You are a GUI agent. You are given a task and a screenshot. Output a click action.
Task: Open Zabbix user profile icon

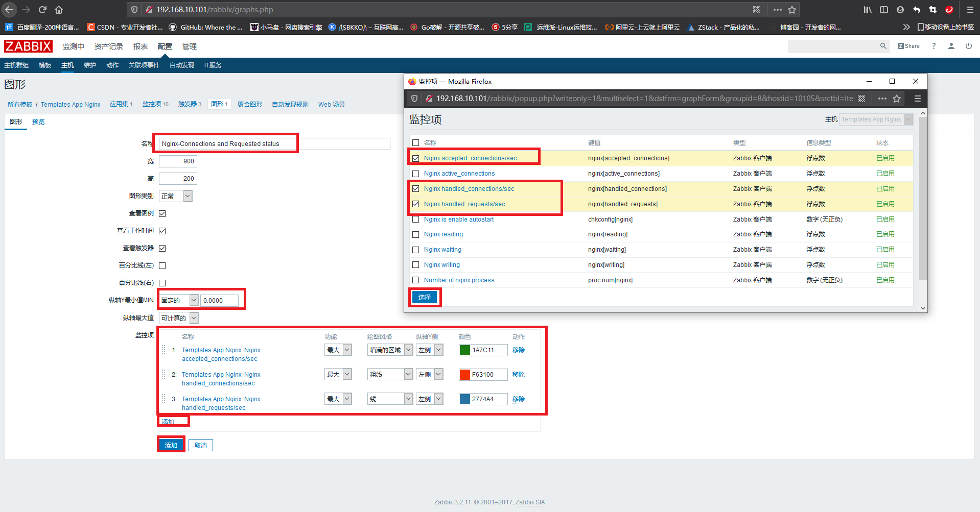[x=951, y=46]
